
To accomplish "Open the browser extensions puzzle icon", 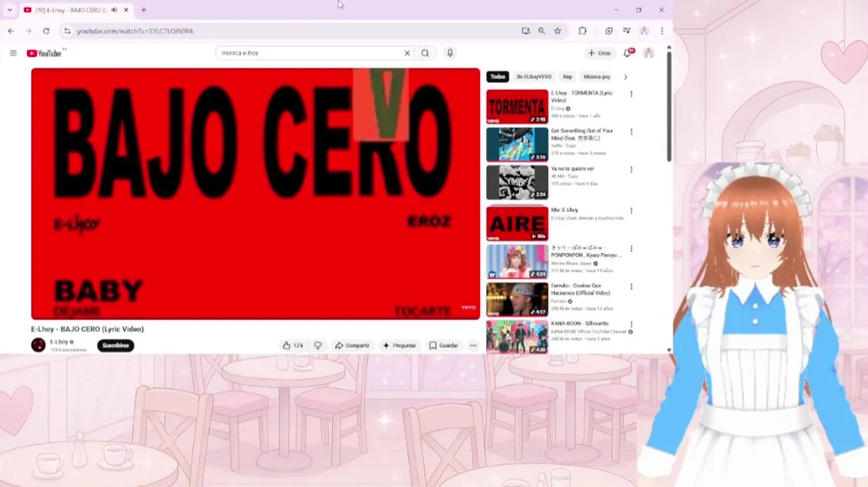I will [x=583, y=30].
